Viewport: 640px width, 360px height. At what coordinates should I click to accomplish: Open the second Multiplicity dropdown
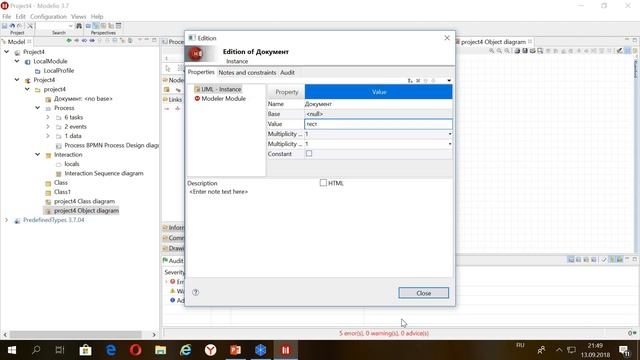point(450,144)
